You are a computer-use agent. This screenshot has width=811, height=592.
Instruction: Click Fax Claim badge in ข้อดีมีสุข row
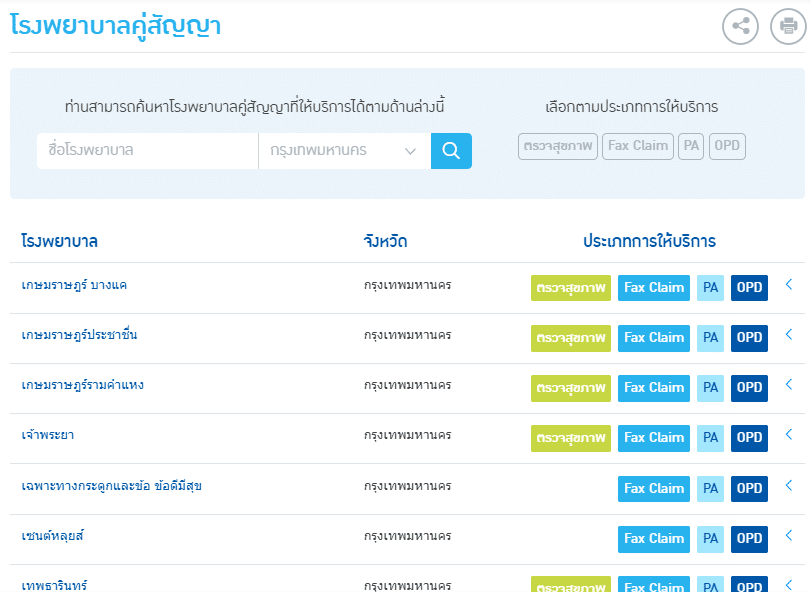[x=654, y=489]
